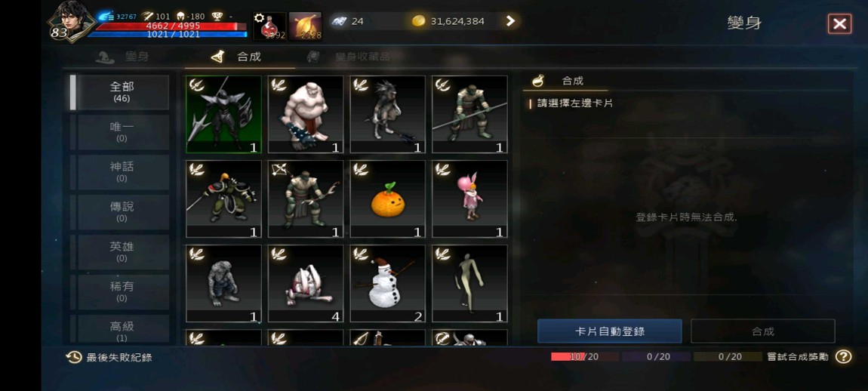Click the 合成 synthesize button
The width and height of the screenshot is (868, 391).
point(763,331)
